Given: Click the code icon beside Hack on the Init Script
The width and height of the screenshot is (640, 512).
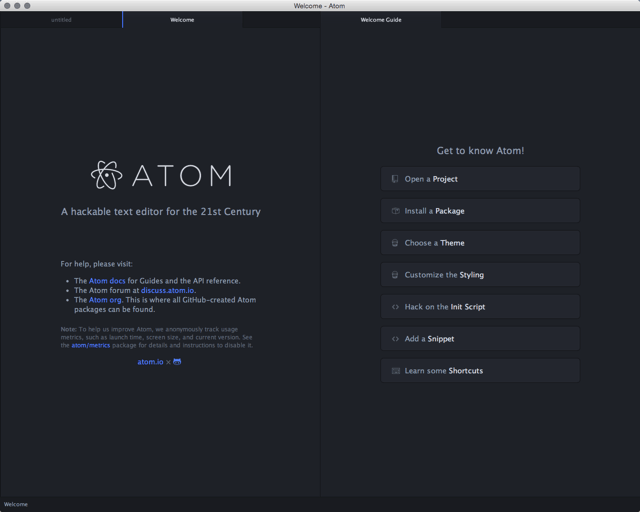Looking at the screenshot, I should pos(395,307).
